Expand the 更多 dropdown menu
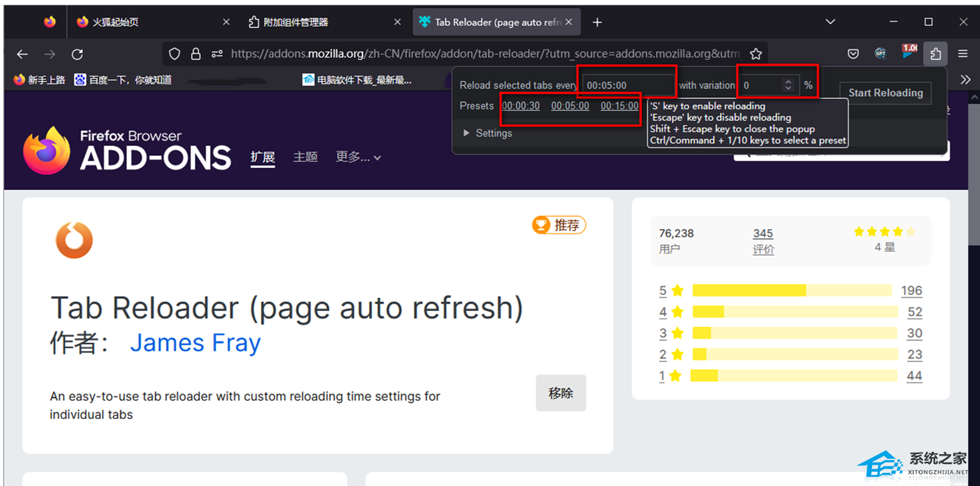The height and width of the screenshot is (486, 980). point(358,157)
